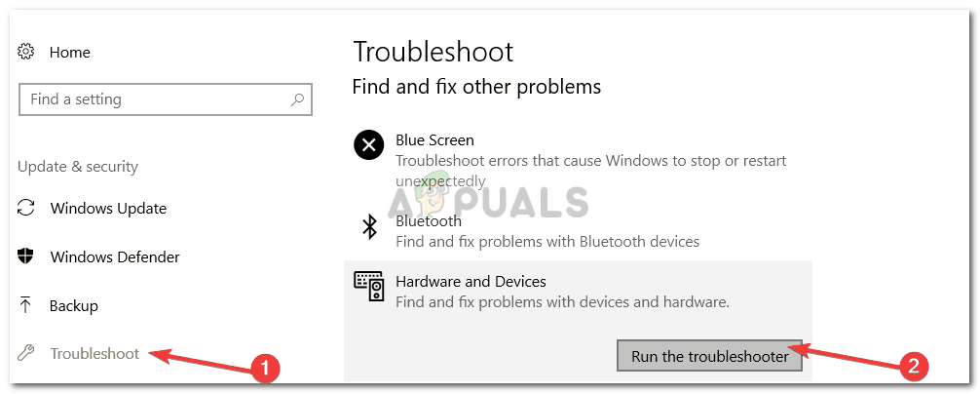
Task: Click the Blue Screen X icon
Action: pyautogui.click(x=369, y=145)
